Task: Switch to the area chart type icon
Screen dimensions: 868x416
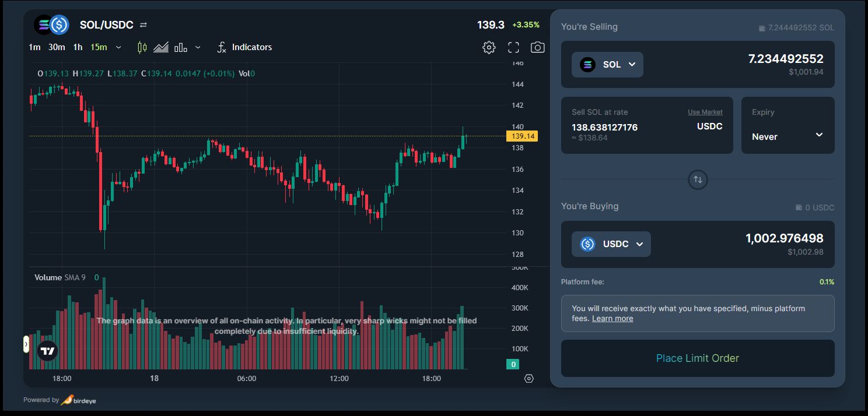Action: pos(161,47)
